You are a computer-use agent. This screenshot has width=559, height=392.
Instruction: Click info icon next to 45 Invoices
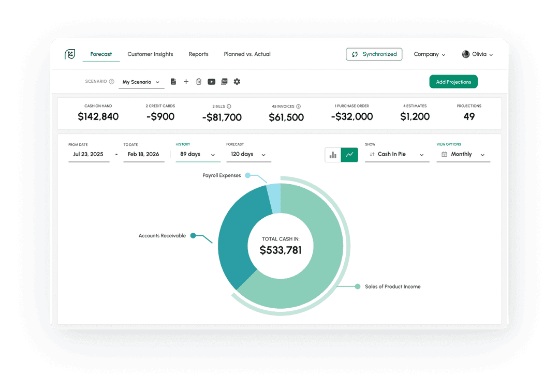(x=299, y=107)
